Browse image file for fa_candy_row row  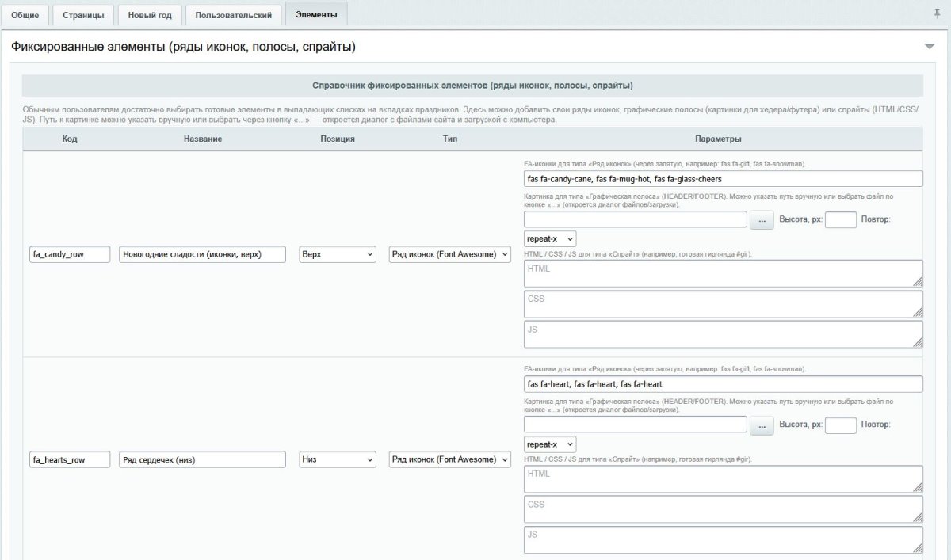(762, 219)
